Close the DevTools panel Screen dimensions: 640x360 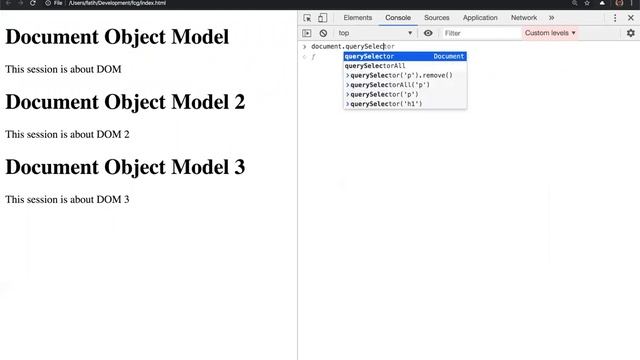(631, 18)
